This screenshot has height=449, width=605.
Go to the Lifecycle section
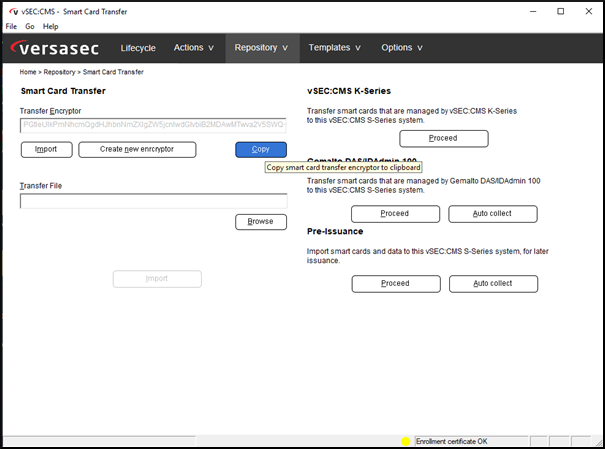138,48
